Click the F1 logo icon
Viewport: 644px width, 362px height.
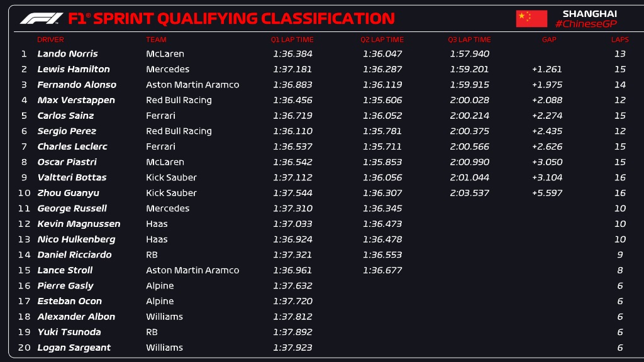pyautogui.click(x=42, y=18)
